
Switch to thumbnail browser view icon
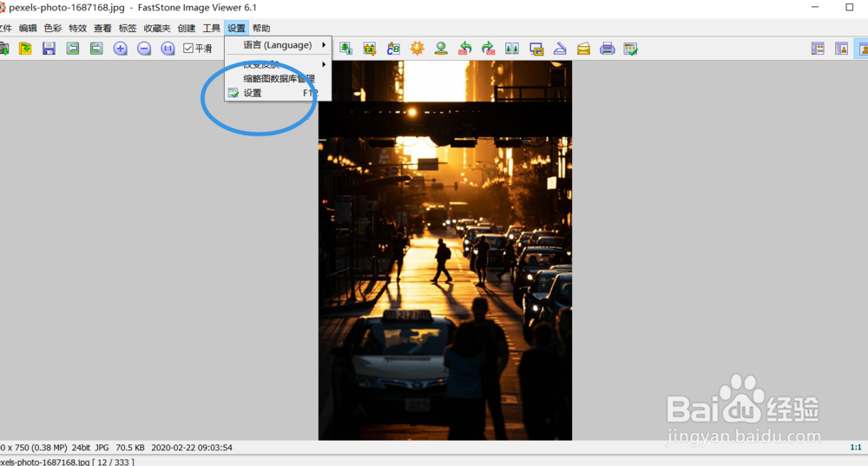coord(818,49)
